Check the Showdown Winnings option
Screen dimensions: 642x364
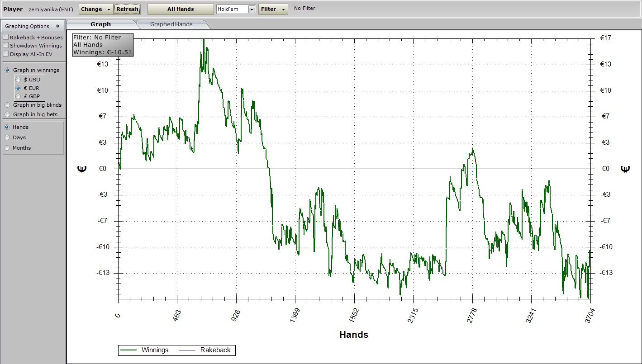click(x=6, y=46)
